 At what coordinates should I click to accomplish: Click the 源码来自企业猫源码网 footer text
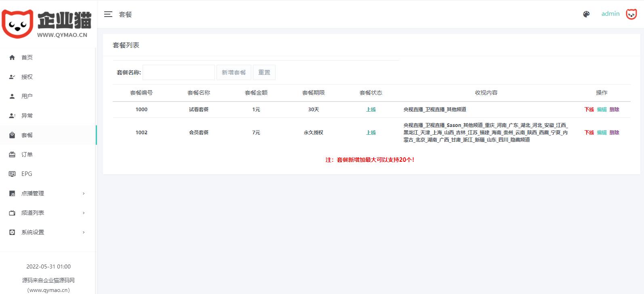48,280
